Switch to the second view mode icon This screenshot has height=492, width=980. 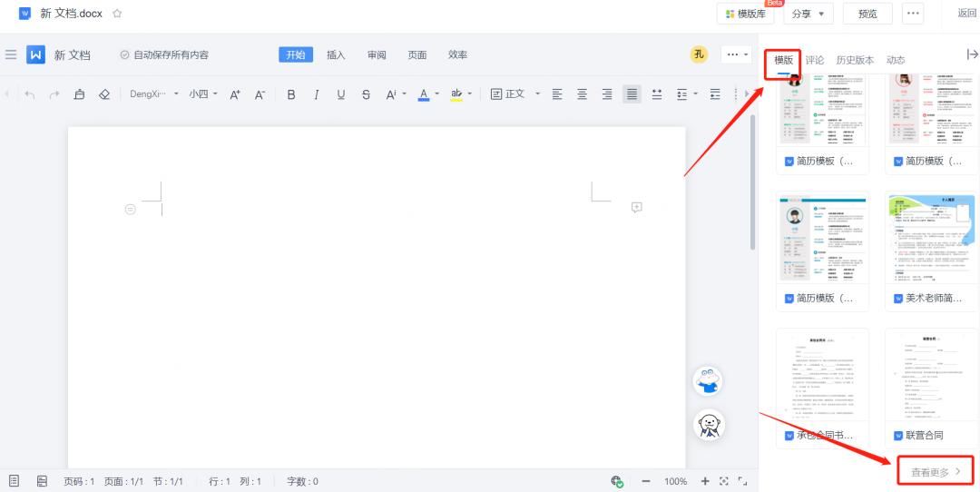pyautogui.click(x=42, y=481)
